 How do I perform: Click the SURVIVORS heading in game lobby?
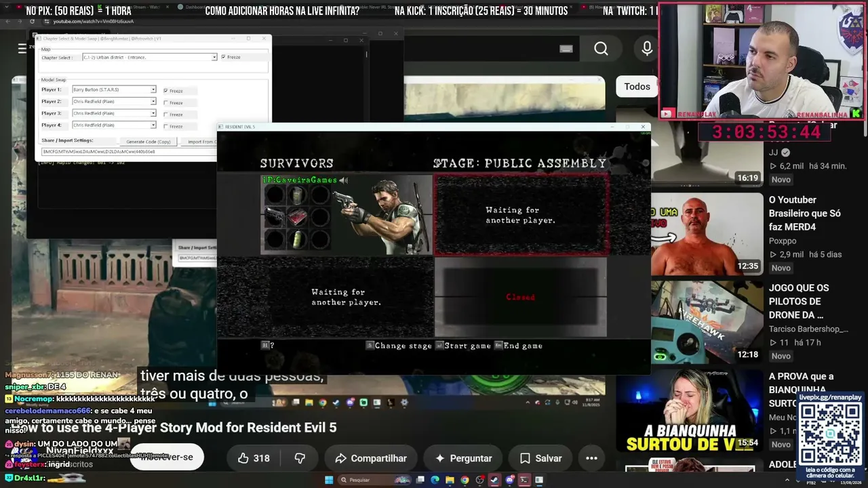296,163
